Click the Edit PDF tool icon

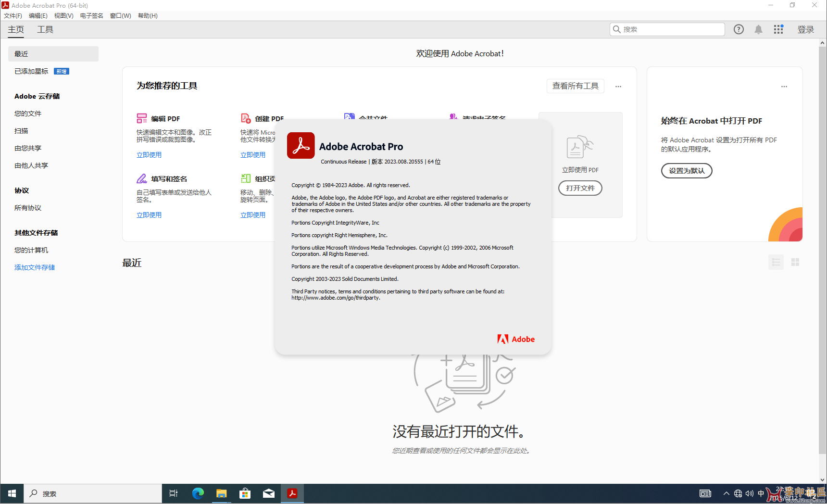coord(142,118)
